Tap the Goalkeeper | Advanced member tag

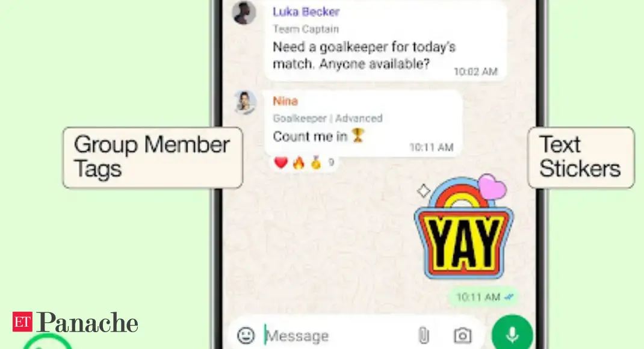[328, 119]
